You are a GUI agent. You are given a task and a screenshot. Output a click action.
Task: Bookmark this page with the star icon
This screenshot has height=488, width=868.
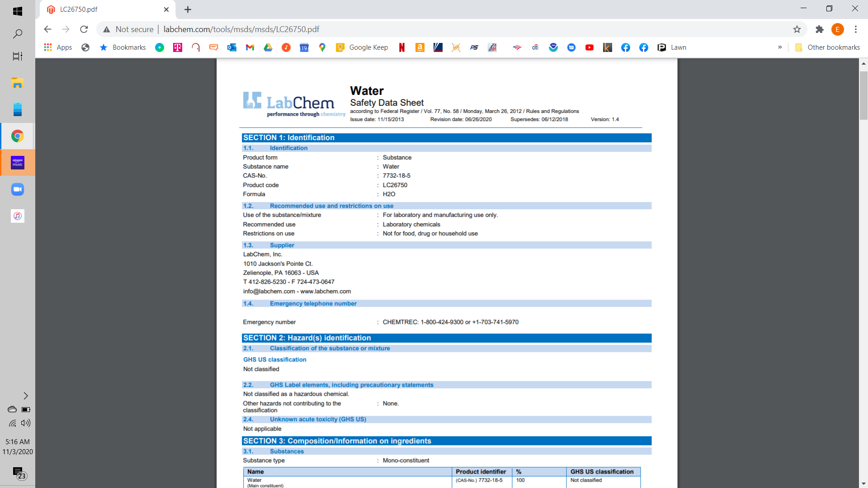tap(797, 29)
